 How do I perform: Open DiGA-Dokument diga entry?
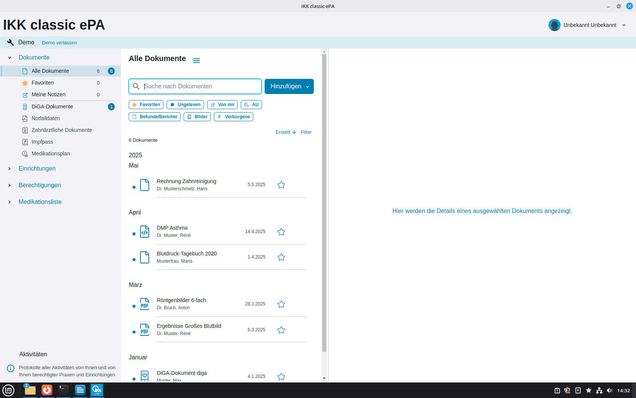tap(218, 375)
